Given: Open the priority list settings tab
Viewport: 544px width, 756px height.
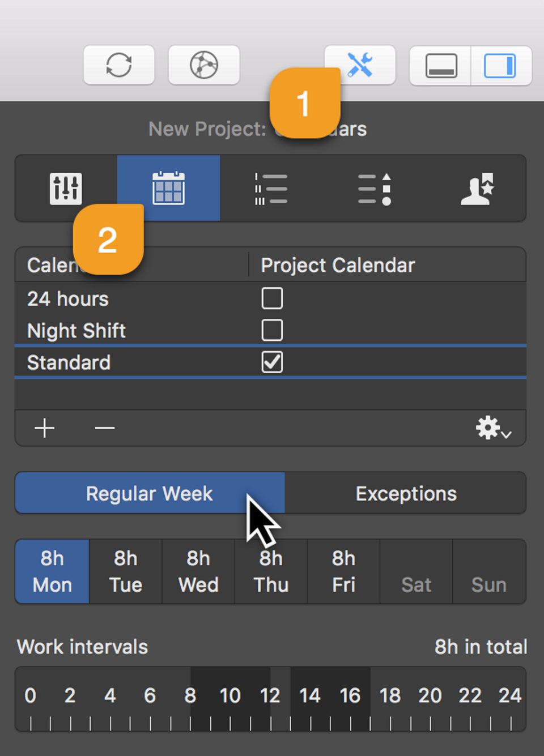Looking at the screenshot, I should coord(375,189).
